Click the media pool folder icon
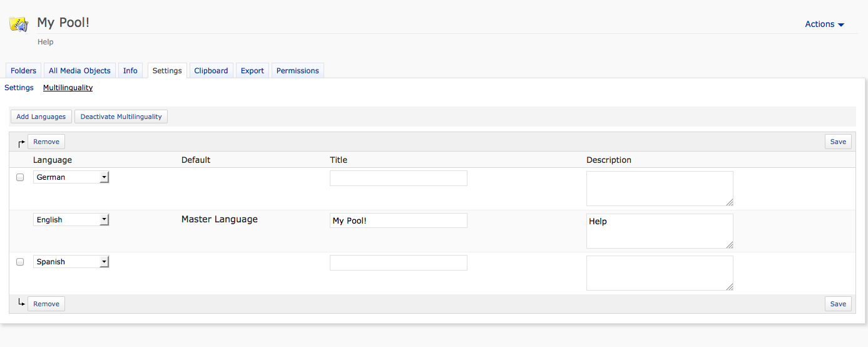The image size is (868, 347). click(19, 24)
